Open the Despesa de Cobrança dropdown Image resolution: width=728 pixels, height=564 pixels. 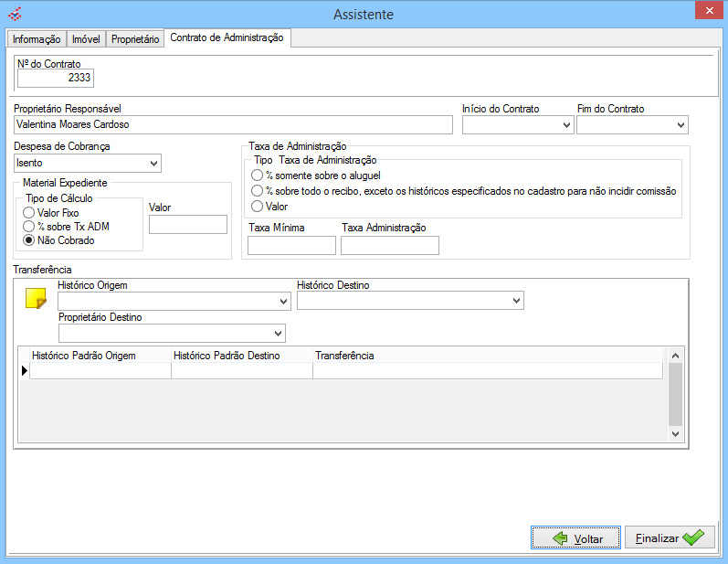coord(153,164)
